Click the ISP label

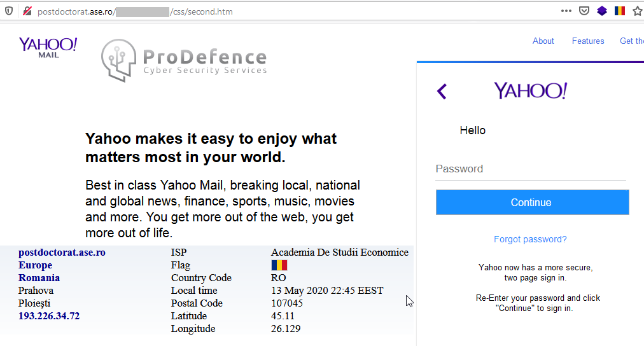coord(179,253)
